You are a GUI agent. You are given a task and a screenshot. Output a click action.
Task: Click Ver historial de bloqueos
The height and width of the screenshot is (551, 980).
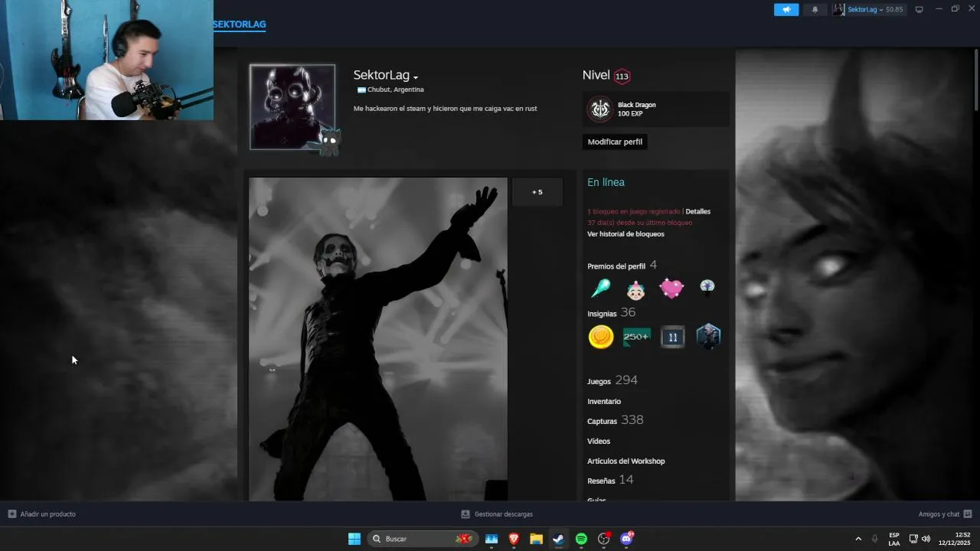coord(626,234)
